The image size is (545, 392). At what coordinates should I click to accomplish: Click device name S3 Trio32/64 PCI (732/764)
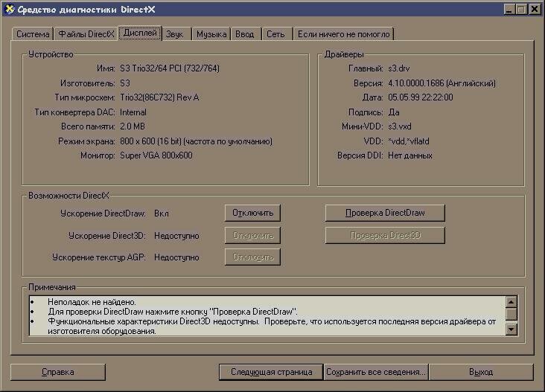point(170,68)
